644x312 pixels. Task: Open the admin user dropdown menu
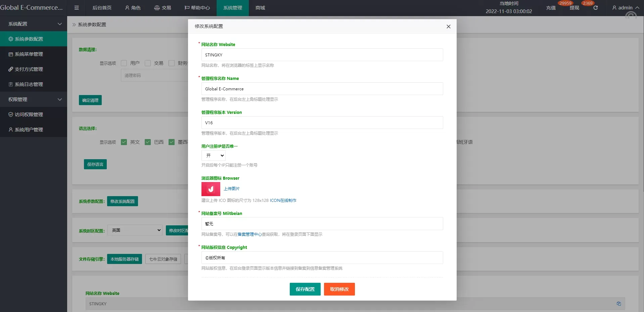(x=625, y=8)
